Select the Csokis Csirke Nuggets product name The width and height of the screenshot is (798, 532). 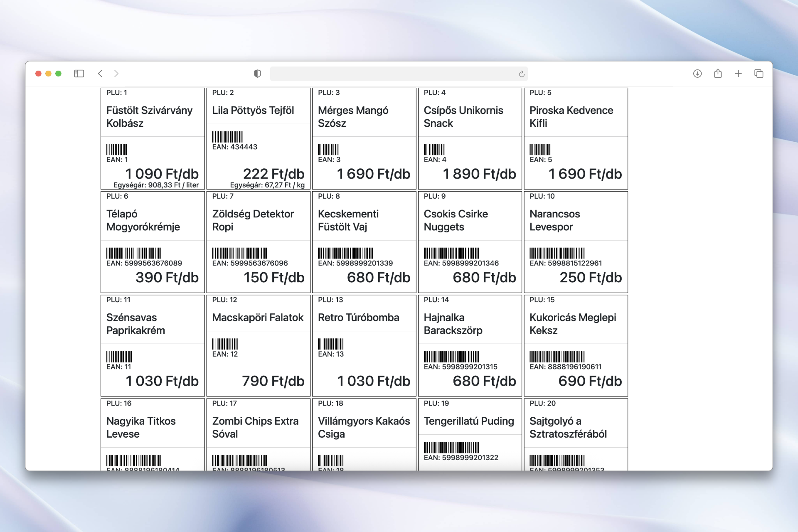[x=456, y=220]
